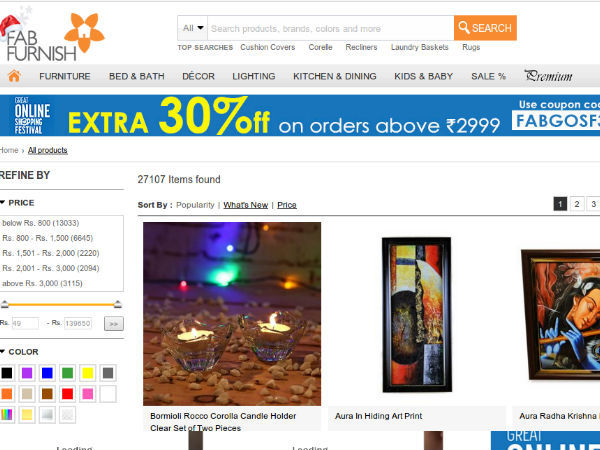Open the Premium section
600x450 pixels.
[x=548, y=76]
